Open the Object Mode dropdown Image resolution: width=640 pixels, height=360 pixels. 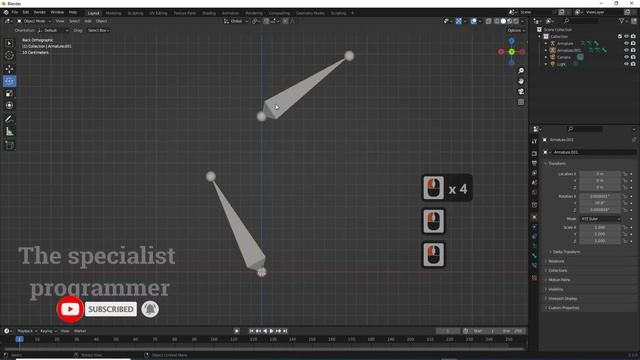tap(33, 21)
